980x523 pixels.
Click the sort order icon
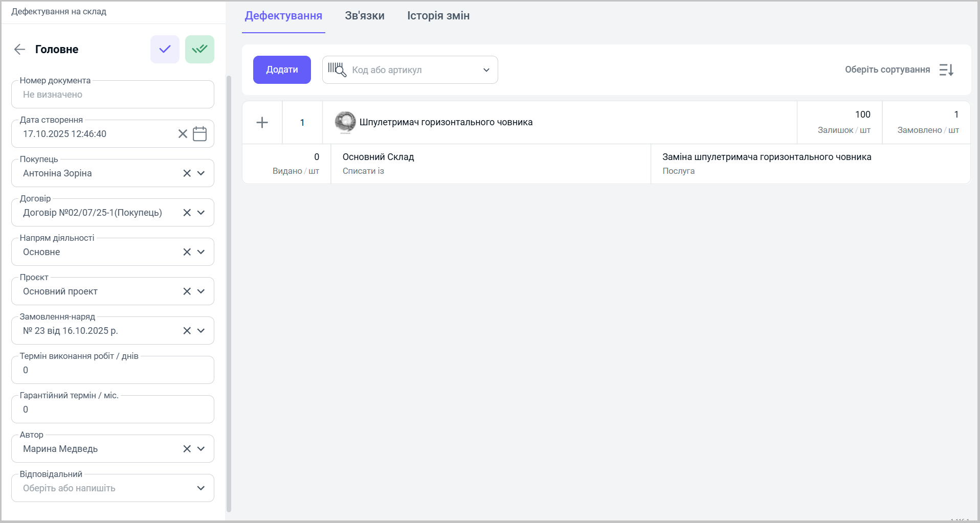point(946,70)
